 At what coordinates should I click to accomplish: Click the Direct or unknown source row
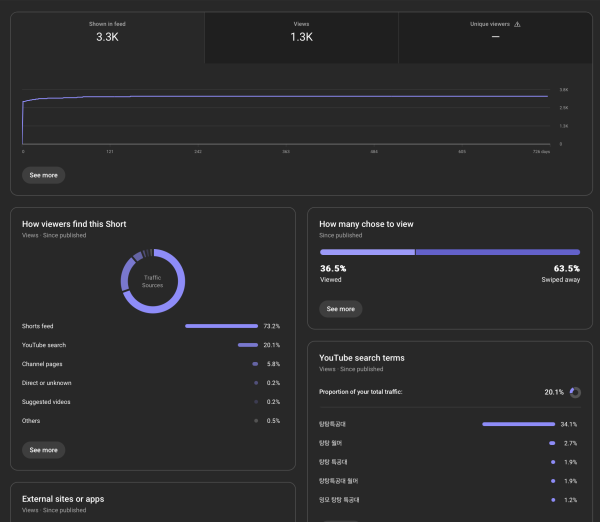47,383
